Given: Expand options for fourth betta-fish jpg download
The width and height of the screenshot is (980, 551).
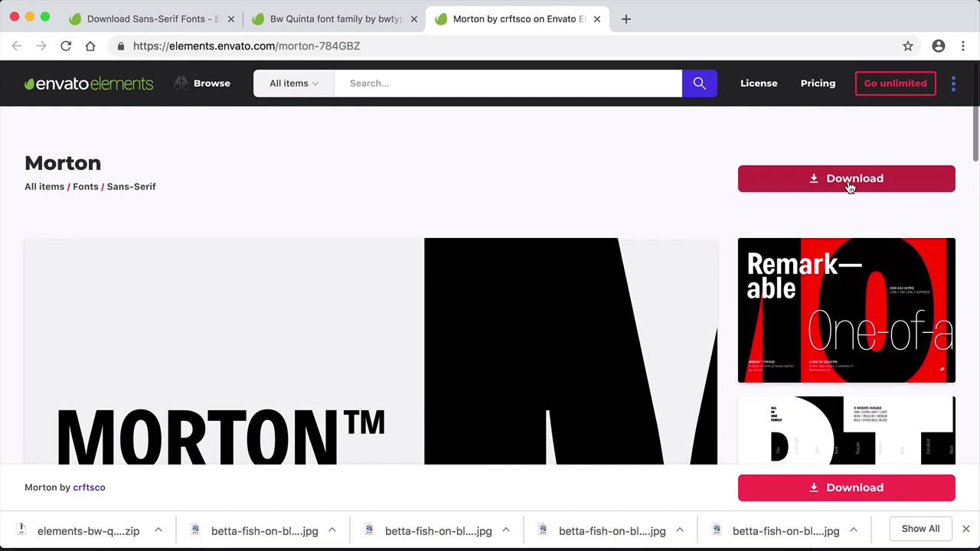Looking at the screenshot, I should 854,530.
